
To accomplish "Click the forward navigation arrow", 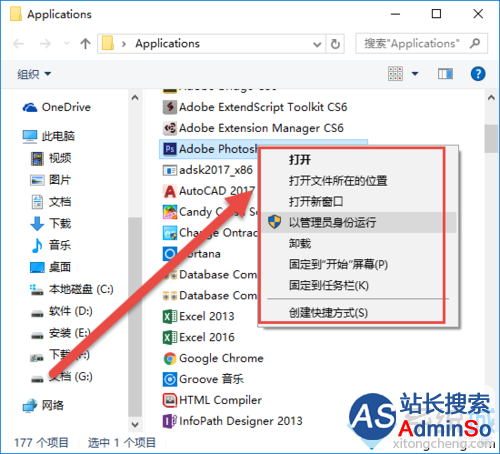I will pos(45,43).
